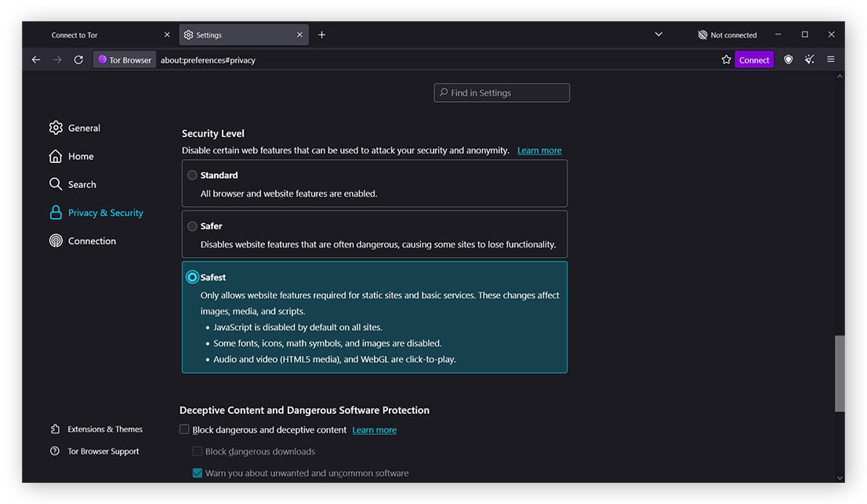Enable Block dangerous and deceptive content
This screenshot has height=504, width=867.
(185, 430)
